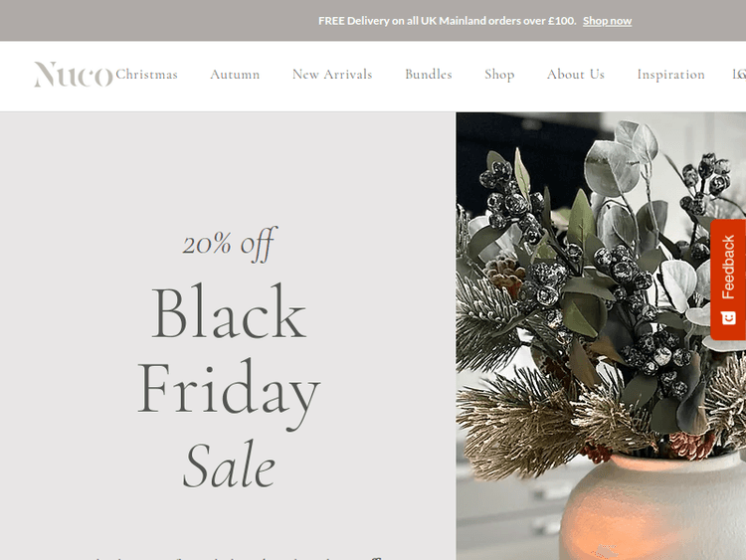Click the word Black in the heading
The image size is (746, 560).
[x=229, y=311]
